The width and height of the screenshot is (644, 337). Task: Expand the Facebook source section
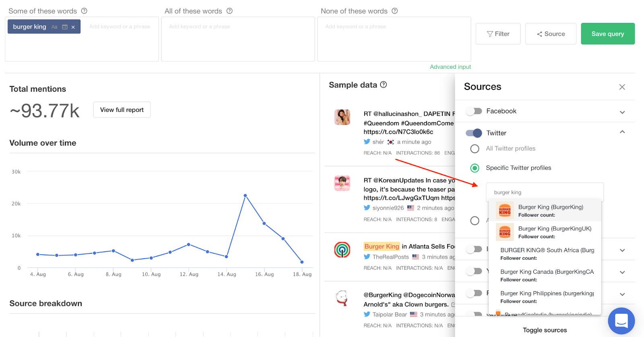point(622,112)
